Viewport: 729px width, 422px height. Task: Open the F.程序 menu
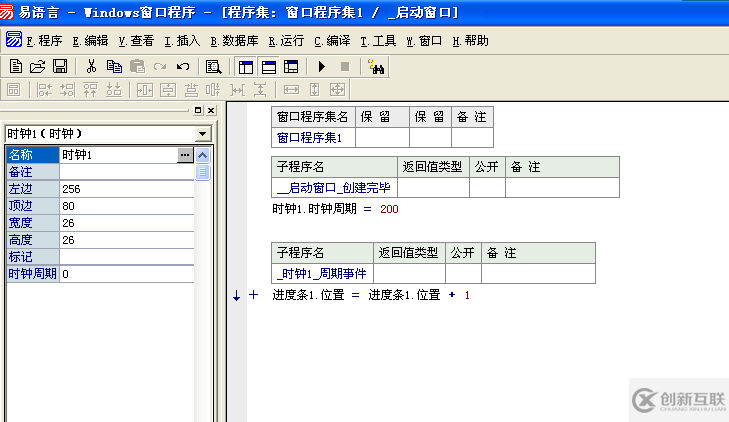tap(44, 41)
